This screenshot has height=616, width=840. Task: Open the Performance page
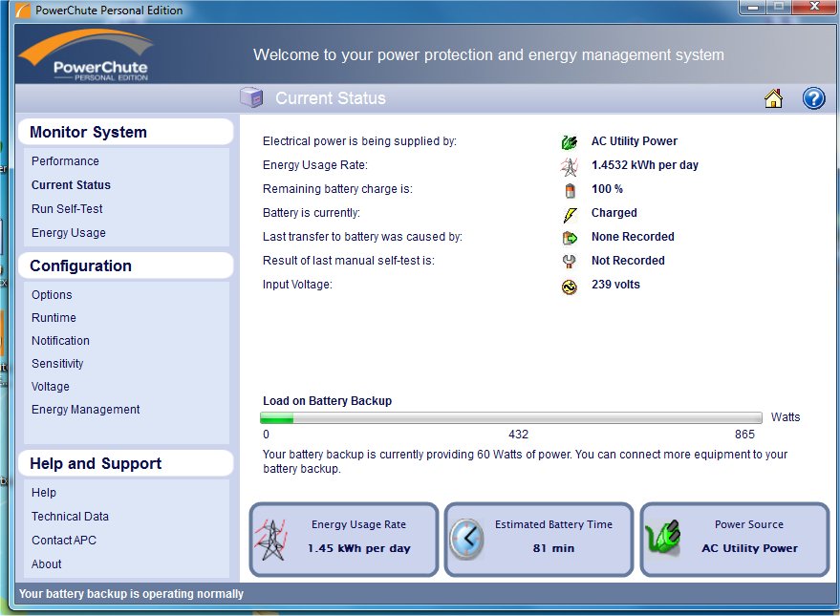65,161
